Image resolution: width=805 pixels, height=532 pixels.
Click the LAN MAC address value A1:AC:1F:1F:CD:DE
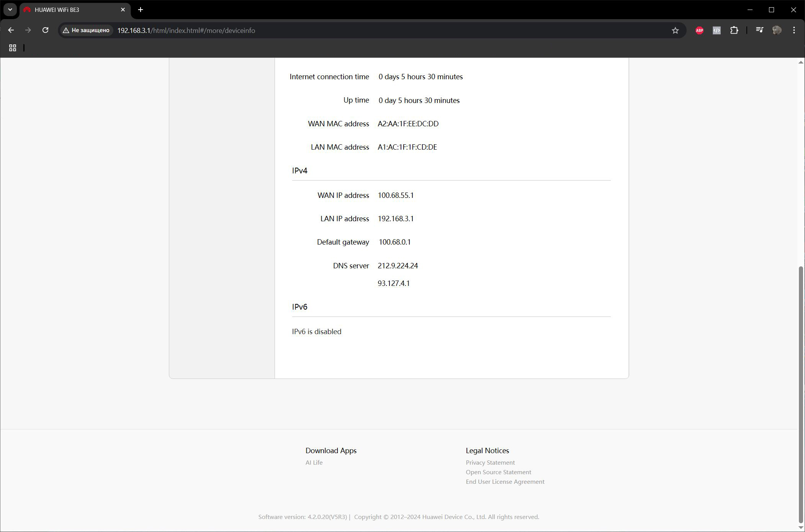pos(407,147)
